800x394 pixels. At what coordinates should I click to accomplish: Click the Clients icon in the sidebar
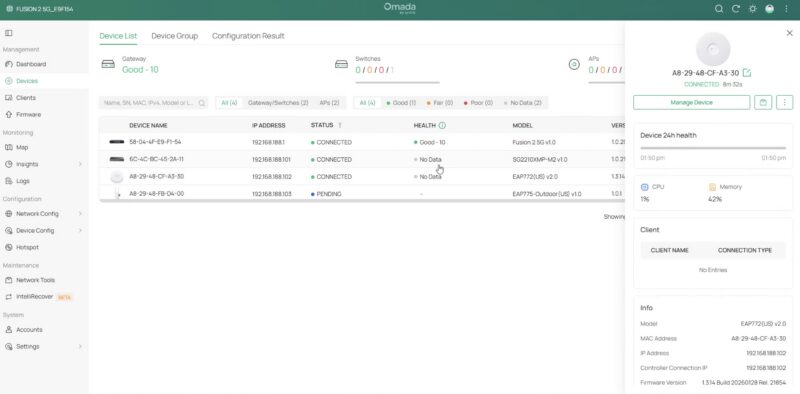pyautogui.click(x=8, y=97)
